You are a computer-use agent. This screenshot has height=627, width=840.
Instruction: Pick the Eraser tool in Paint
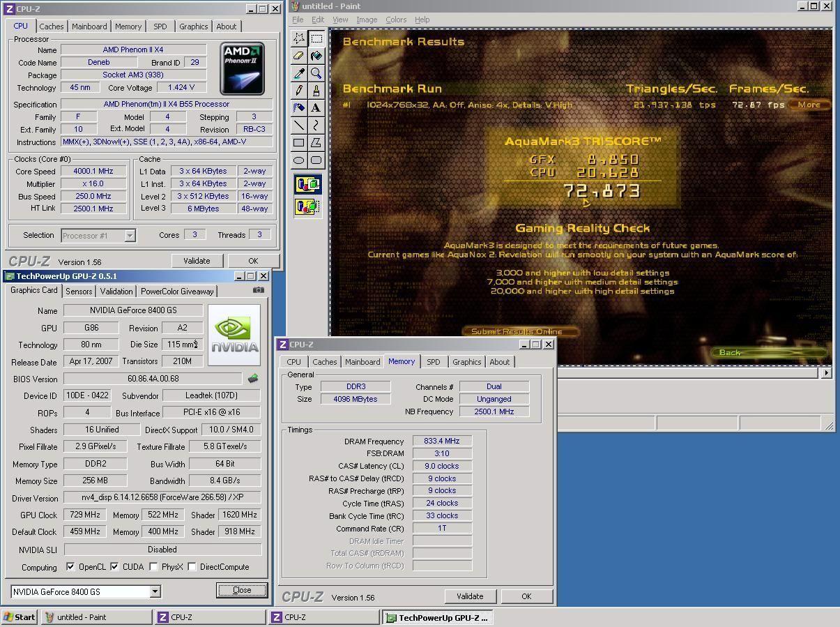click(298, 56)
